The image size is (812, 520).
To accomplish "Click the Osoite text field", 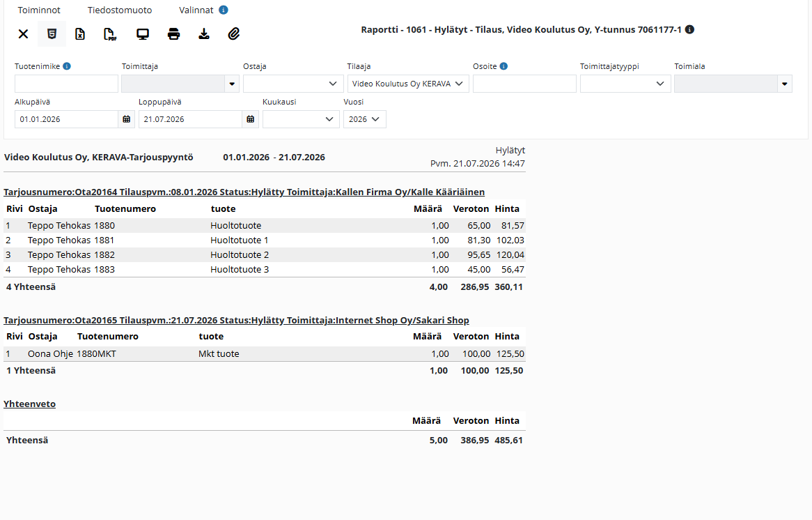I will coord(524,84).
